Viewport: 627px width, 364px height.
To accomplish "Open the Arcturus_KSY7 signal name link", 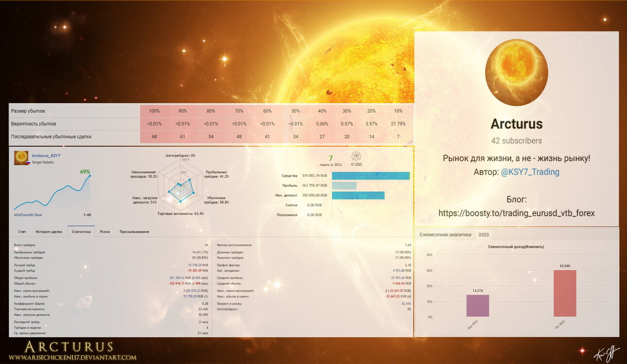I will [x=46, y=156].
